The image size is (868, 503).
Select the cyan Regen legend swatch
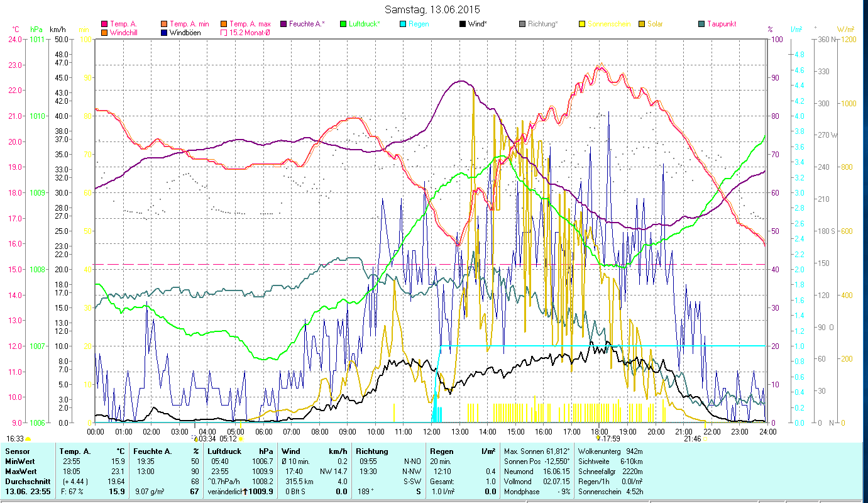tap(402, 24)
